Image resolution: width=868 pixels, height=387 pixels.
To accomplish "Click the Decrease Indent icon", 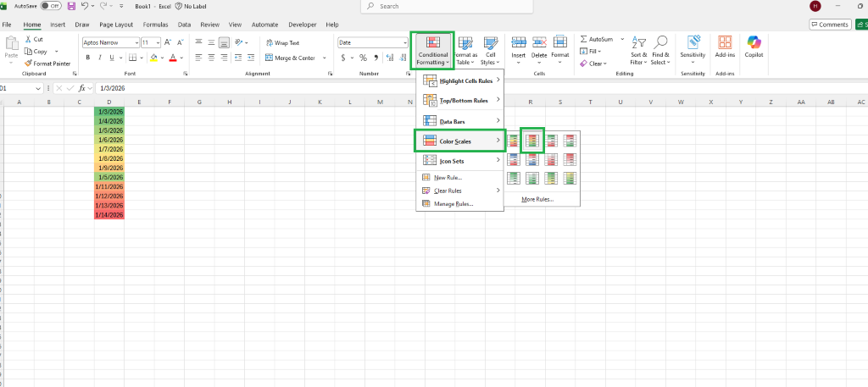I will pos(238,58).
